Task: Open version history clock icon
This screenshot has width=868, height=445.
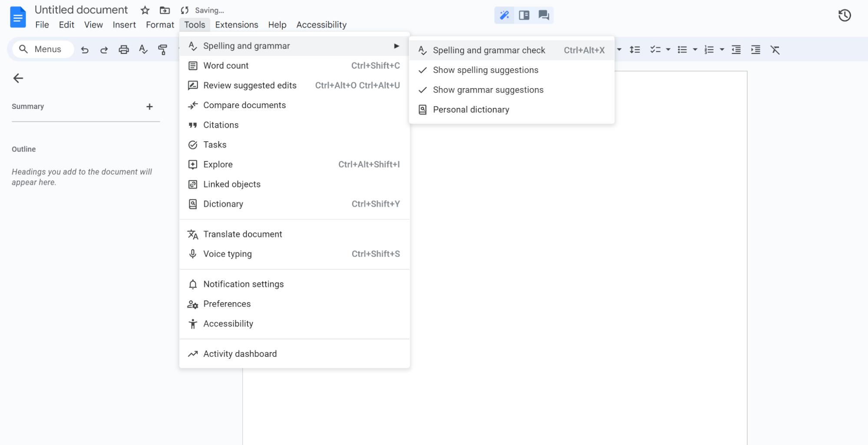Action: [844, 16]
